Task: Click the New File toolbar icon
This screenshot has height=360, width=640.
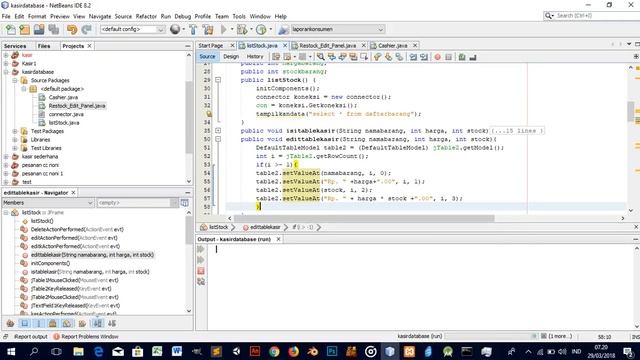Action: [x=11, y=29]
